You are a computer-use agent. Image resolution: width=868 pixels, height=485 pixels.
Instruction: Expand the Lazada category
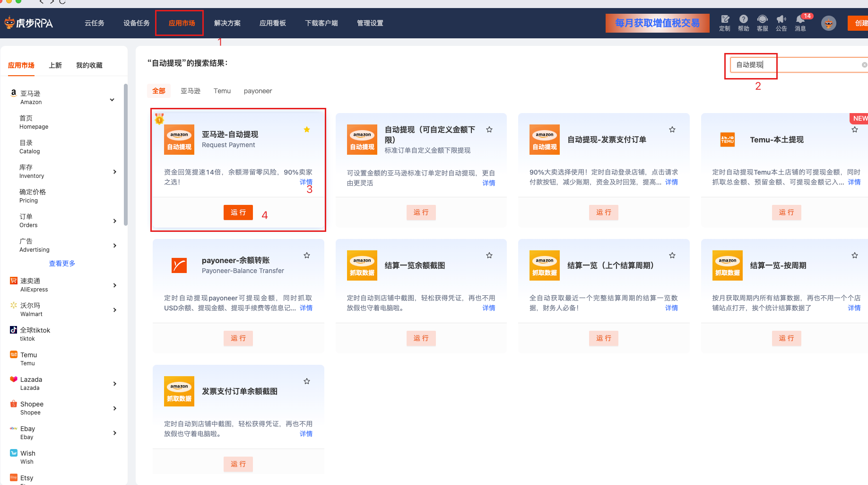(114, 384)
